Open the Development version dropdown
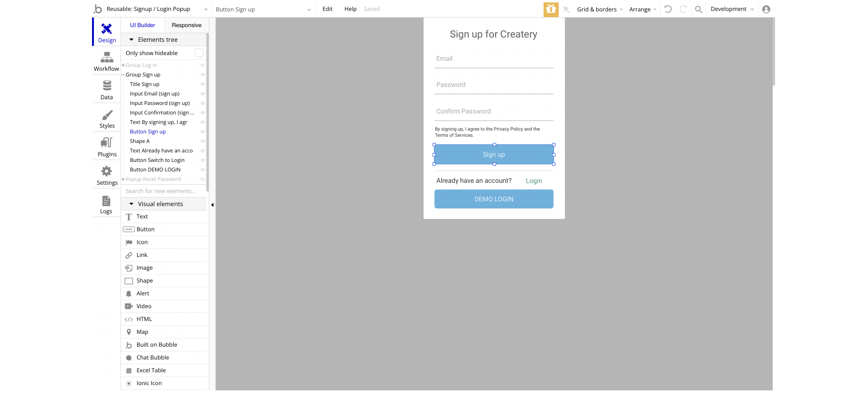This screenshot has width=868, height=397. (x=732, y=9)
